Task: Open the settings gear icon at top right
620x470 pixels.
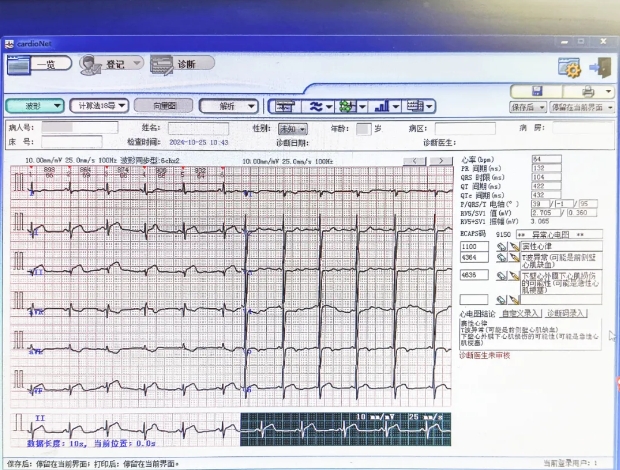Action: [569, 68]
